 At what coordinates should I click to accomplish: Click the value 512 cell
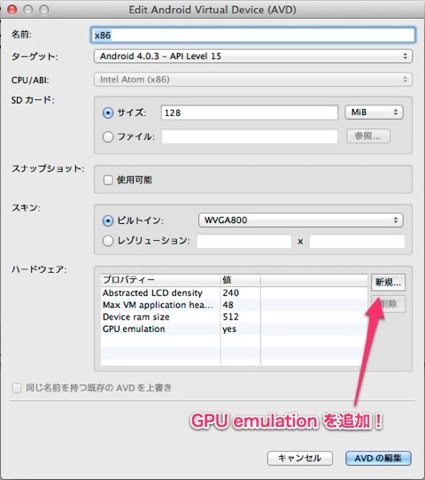[240, 317]
